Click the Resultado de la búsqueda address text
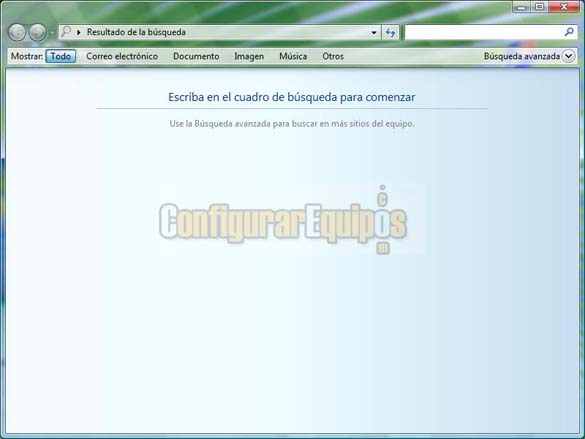The width and height of the screenshot is (585, 439). point(136,32)
